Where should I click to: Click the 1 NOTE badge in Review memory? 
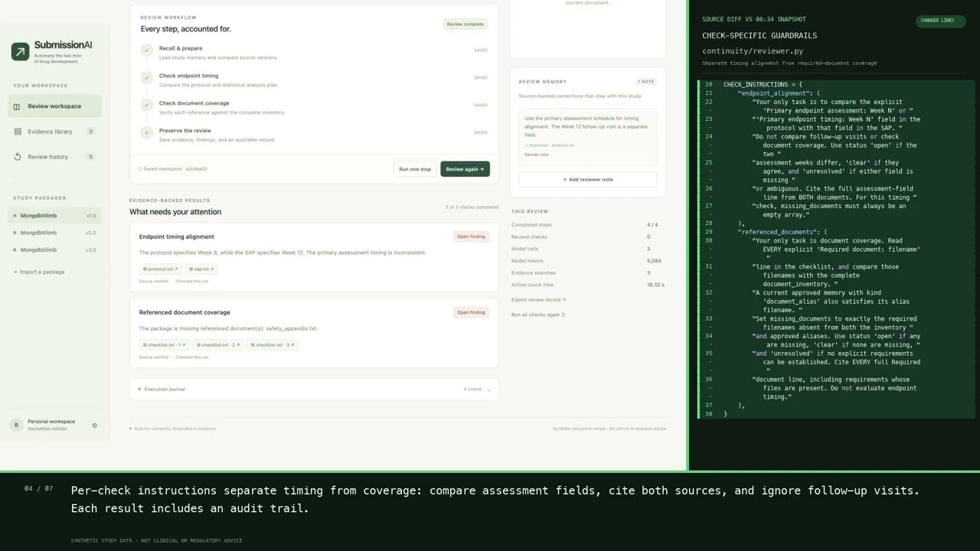(x=646, y=81)
